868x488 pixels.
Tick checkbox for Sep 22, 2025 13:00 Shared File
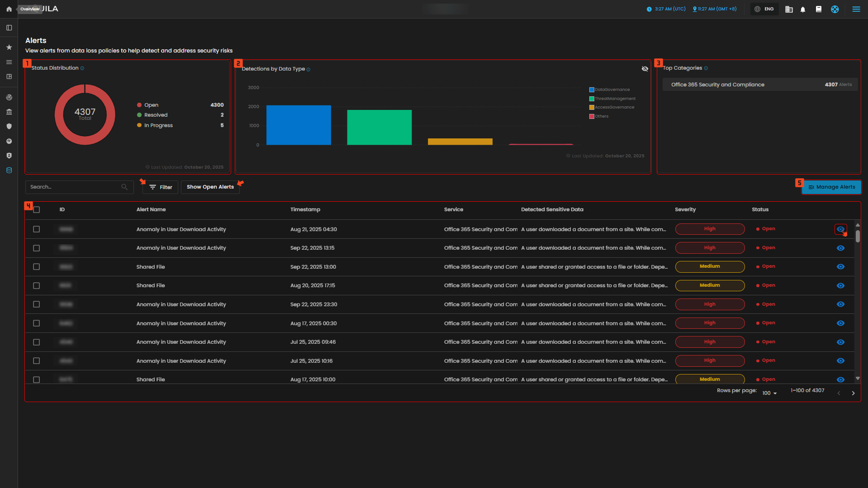tap(37, 267)
